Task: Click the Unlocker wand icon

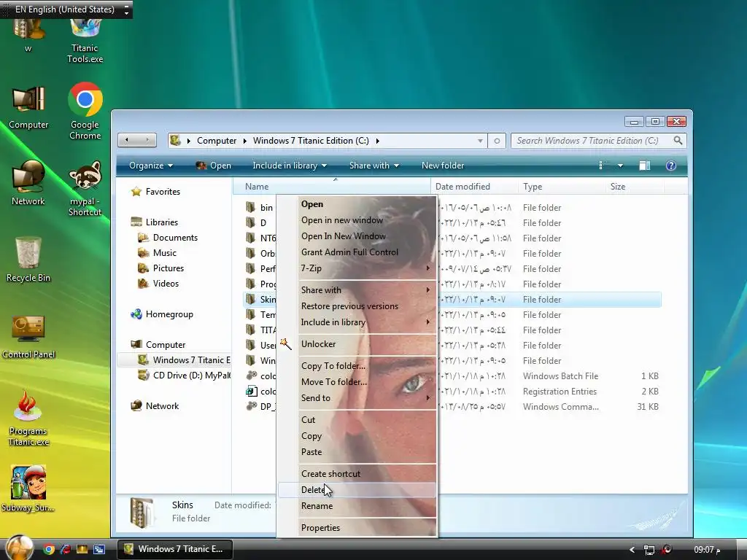Action: tap(286, 344)
